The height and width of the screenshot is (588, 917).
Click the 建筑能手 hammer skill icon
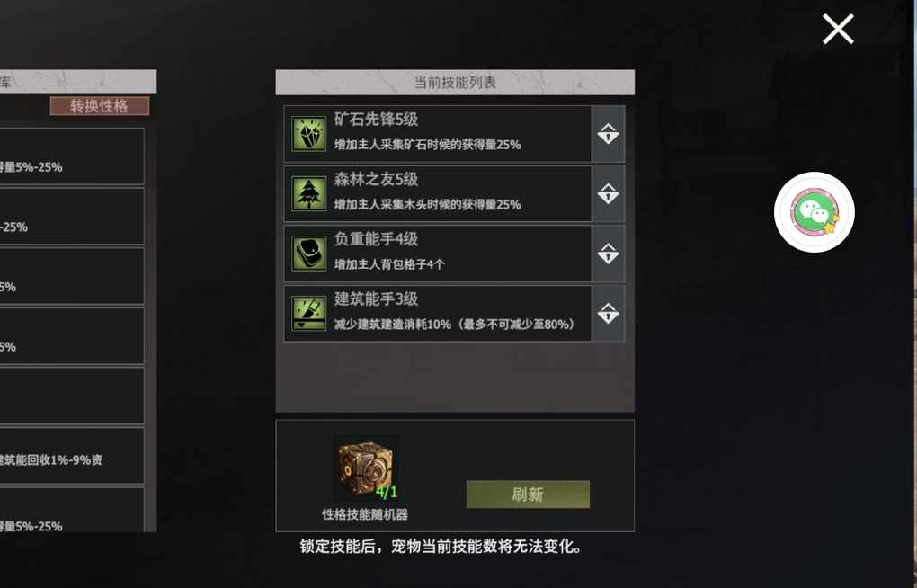click(308, 314)
